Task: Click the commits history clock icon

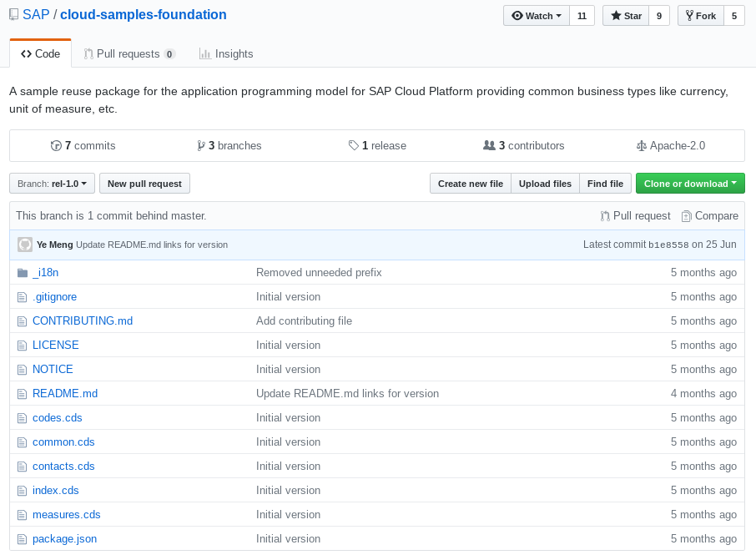Action: (56, 145)
